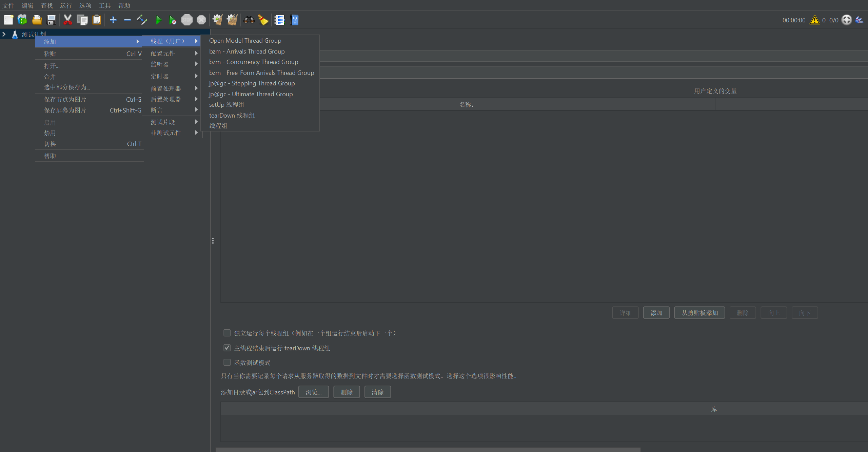This screenshot has width=868, height=452.
Task: Open the binoculars Search icon
Action: click(249, 20)
